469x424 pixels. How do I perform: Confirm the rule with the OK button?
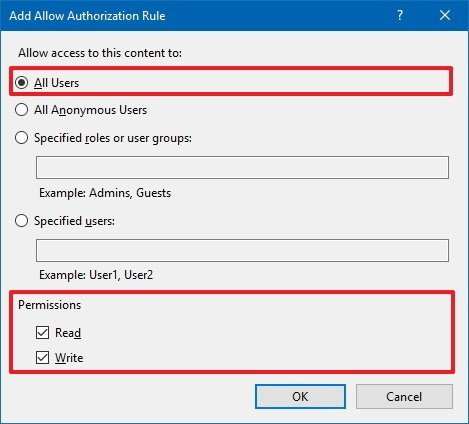pyautogui.click(x=300, y=396)
